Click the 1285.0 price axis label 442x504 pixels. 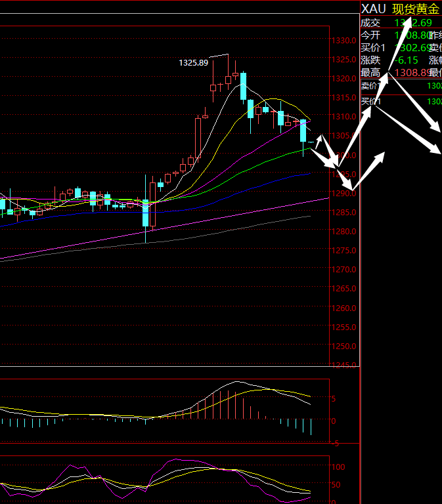pyautogui.click(x=344, y=212)
